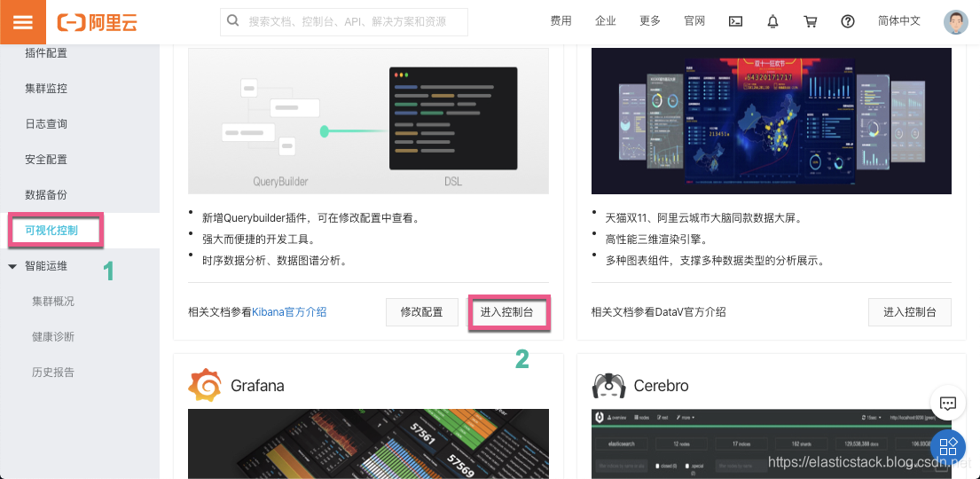Collapse the 智能运维 arrow
980x479 pixels.
click(12, 266)
